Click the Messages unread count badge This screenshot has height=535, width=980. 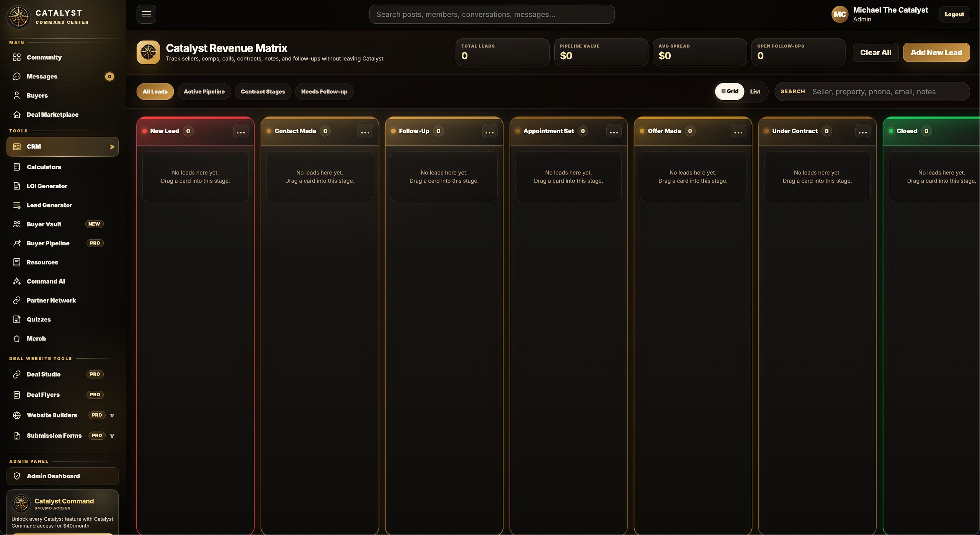pyautogui.click(x=109, y=77)
